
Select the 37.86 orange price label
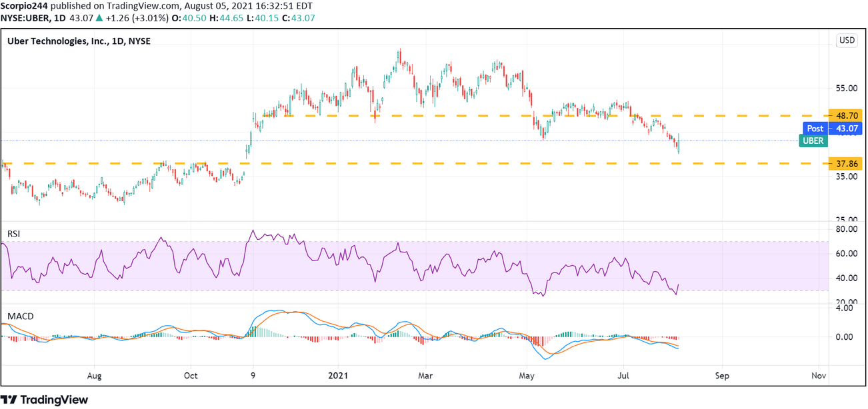coord(845,164)
